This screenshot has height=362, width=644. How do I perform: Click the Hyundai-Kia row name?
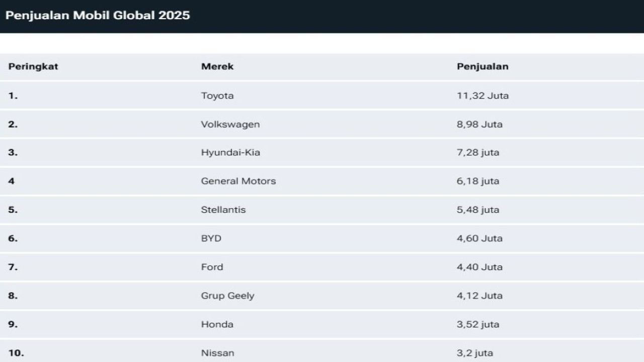coord(230,152)
